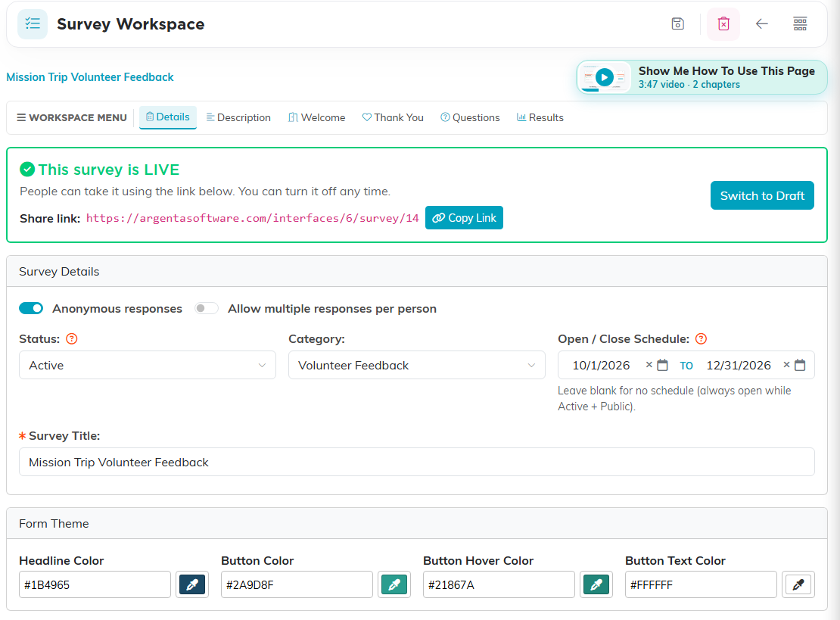This screenshot has height=620, width=840.
Task: Click the red delete survey trash icon
Action: (723, 24)
